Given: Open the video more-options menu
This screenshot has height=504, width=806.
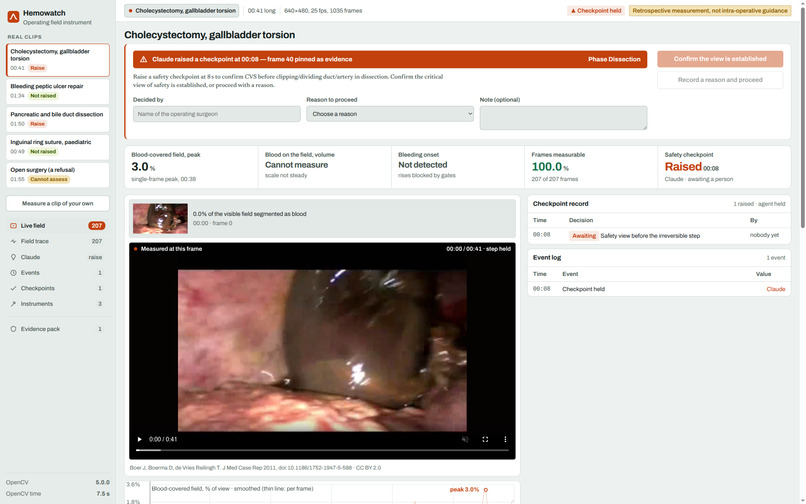Looking at the screenshot, I should (505, 439).
